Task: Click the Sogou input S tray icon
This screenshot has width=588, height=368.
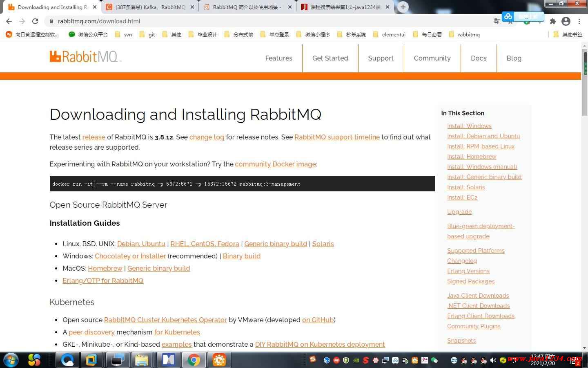Action: (313, 359)
